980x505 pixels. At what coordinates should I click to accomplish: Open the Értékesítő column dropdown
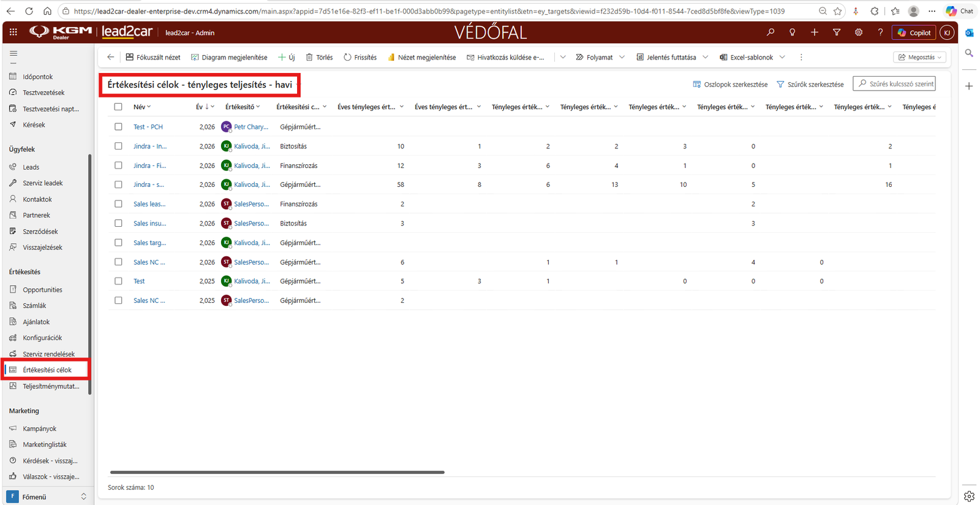tap(243, 107)
